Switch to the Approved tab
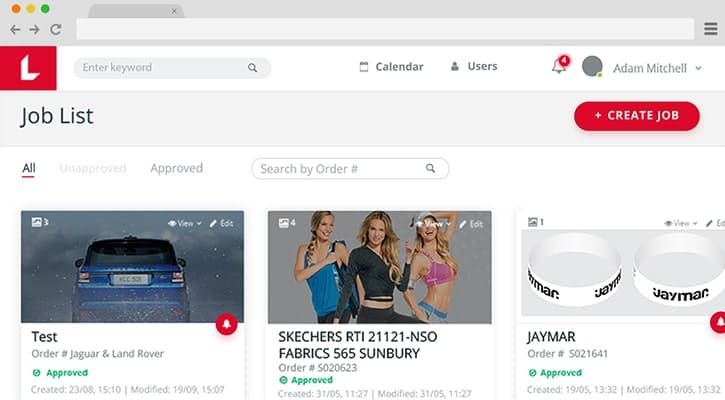 pyautogui.click(x=176, y=168)
